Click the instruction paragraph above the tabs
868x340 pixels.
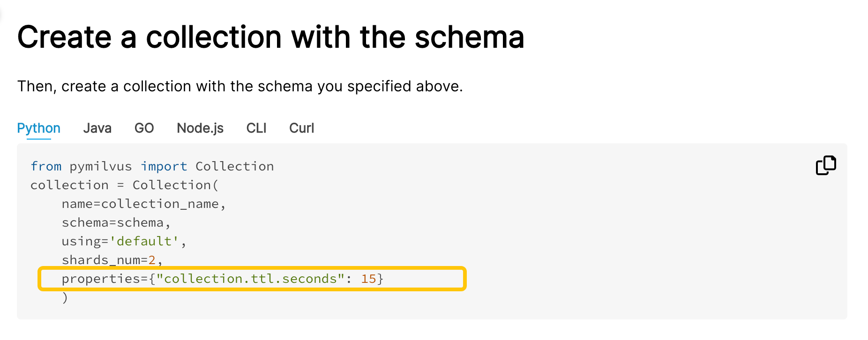[x=240, y=86]
